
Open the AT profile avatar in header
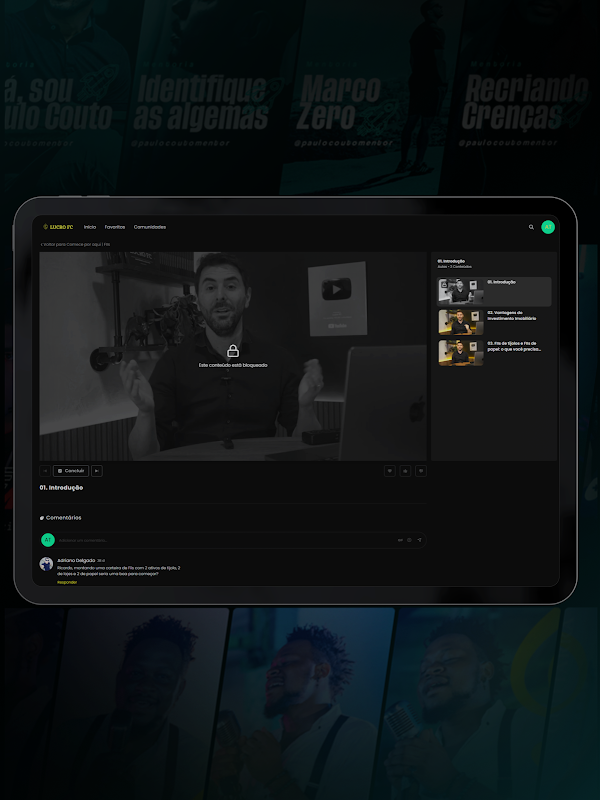[x=547, y=227]
